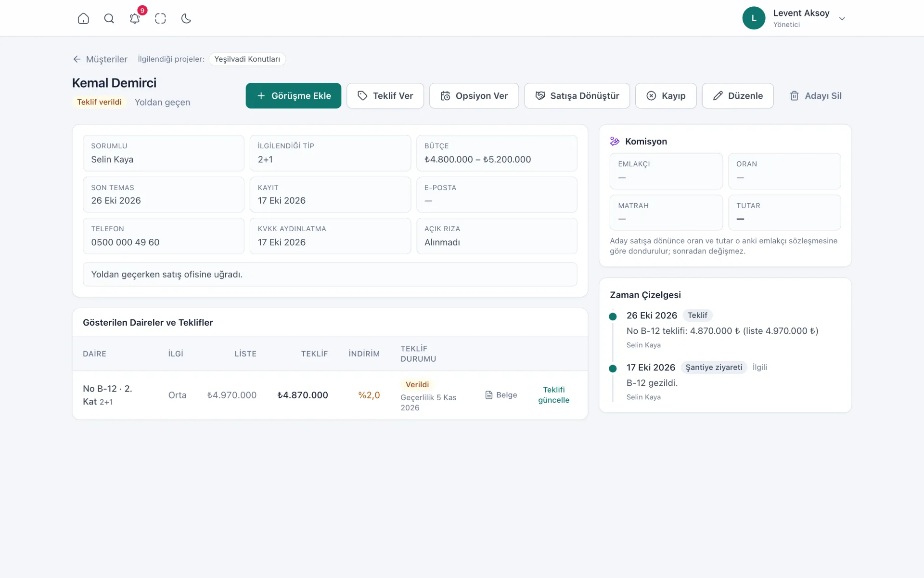Click the note about satış ofisine uğradı

click(x=330, y=274)
